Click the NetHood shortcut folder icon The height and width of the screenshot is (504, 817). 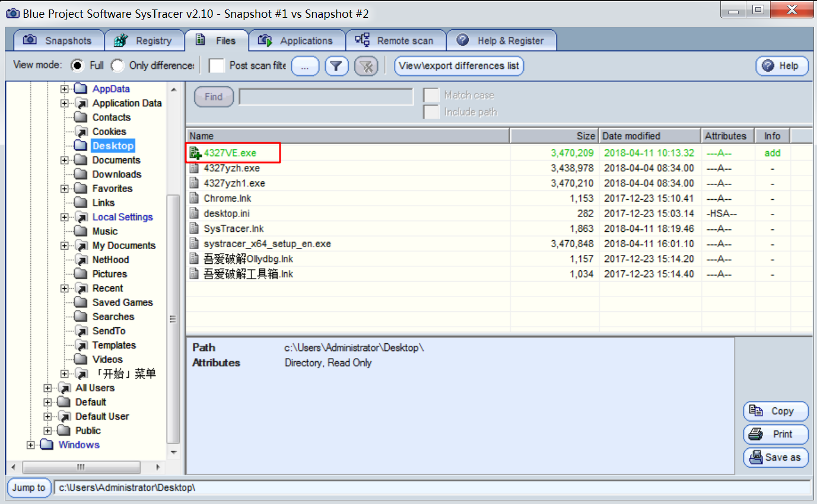[x=81, y=260]
